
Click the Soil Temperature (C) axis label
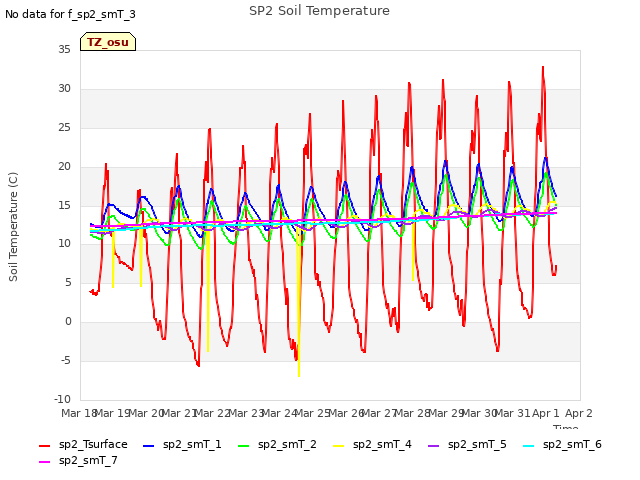point(13,227)
